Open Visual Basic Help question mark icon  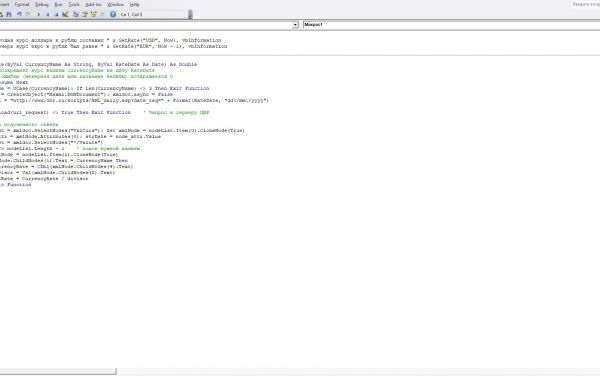113,14
